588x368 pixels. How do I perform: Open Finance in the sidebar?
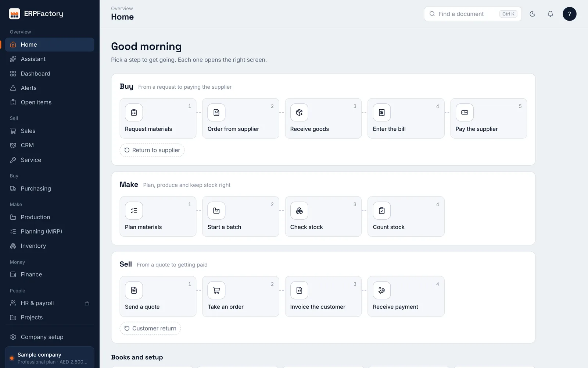click(x=50, y=275)
